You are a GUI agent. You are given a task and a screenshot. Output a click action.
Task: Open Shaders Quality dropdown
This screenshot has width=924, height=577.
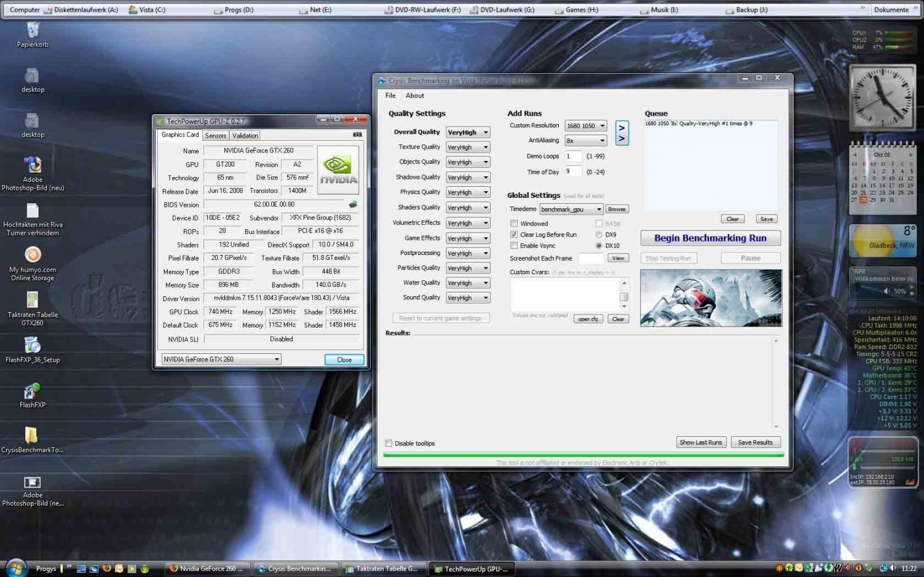468,208
